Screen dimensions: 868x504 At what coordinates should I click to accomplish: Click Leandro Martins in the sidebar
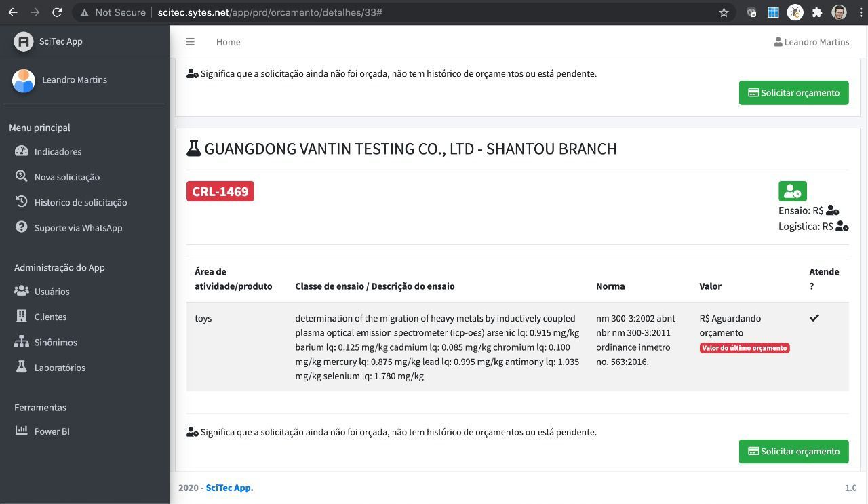pos(75,80)
